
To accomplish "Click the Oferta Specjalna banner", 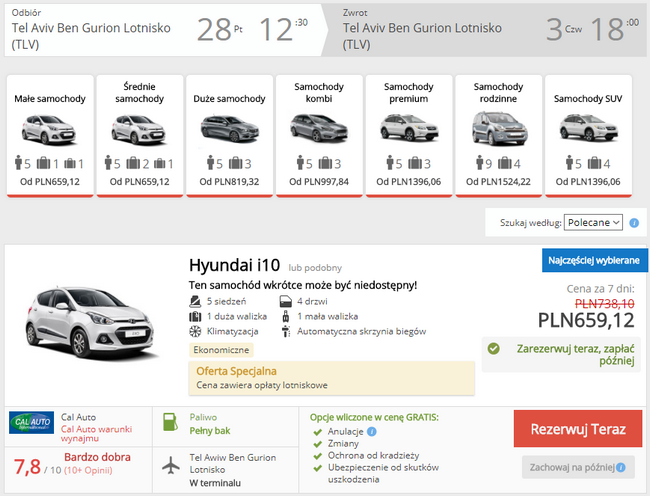I will 331,376.
